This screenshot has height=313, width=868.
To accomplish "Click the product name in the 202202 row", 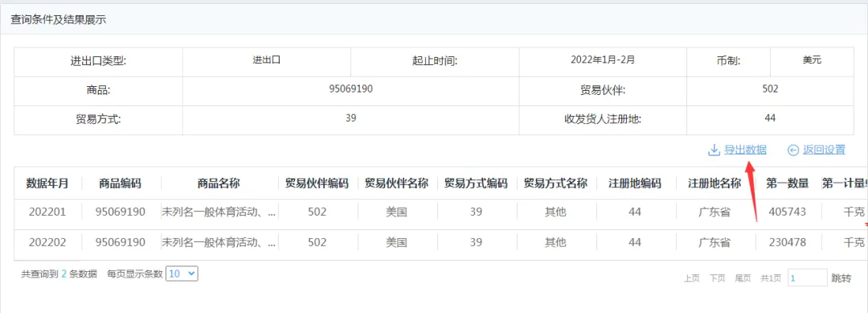I will pos(219,243).
